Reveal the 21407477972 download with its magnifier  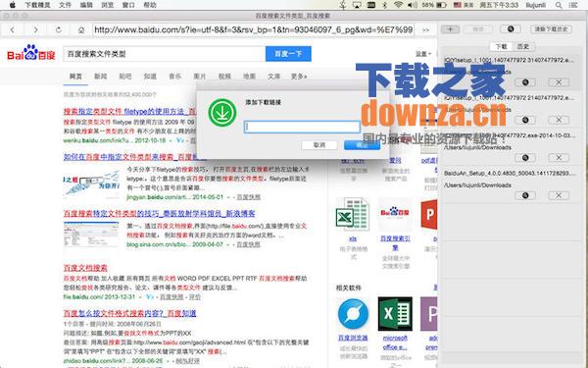click(525, 120)
